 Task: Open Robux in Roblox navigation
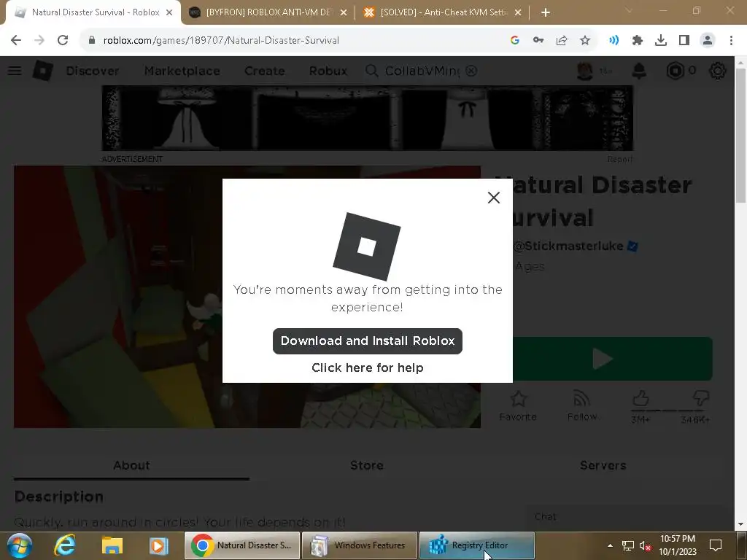click(x=328, y=71)
